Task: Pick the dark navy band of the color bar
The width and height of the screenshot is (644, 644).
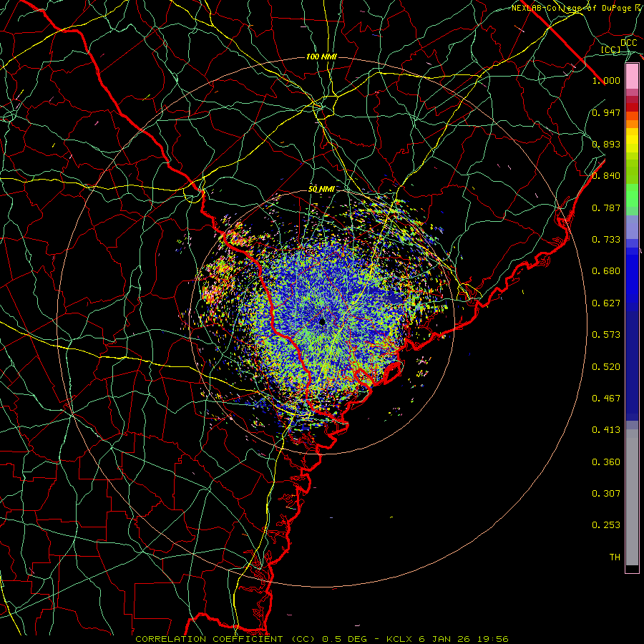Action: 632,366
